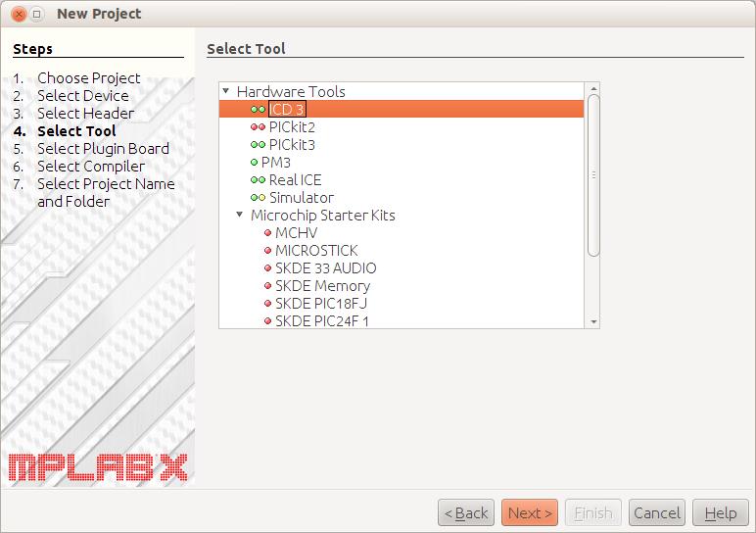Viewport: 756px width, 533px height.
Task: Select ICD 3 as the tool
Action: pyautogui.click(x=286, y=110)
